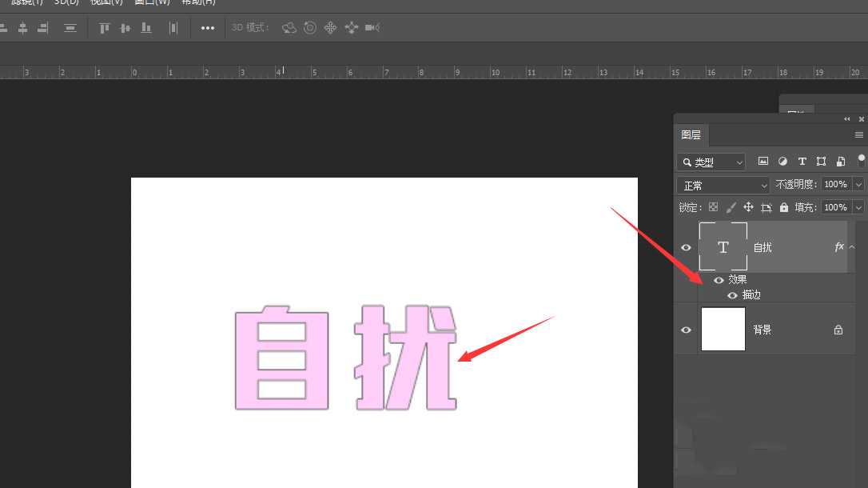
Task: Select the 图层 panel tab
Action: click(x=691, y=134)
